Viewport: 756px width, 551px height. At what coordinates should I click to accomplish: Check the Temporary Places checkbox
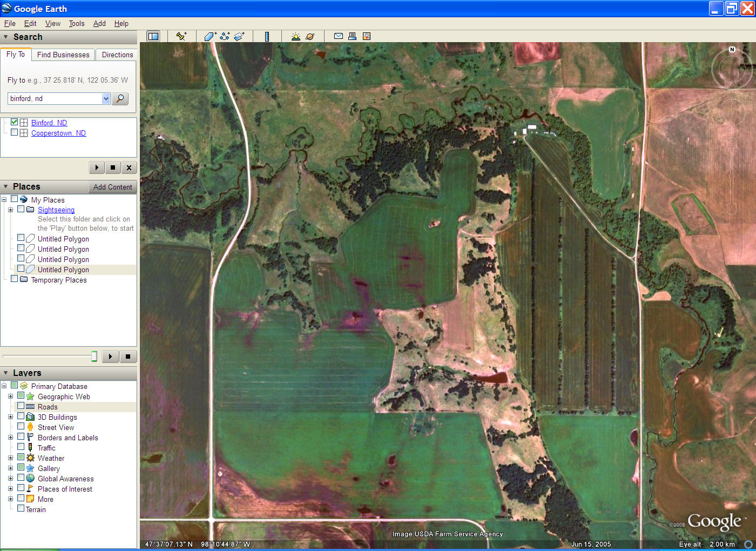[x=14, y=279]
